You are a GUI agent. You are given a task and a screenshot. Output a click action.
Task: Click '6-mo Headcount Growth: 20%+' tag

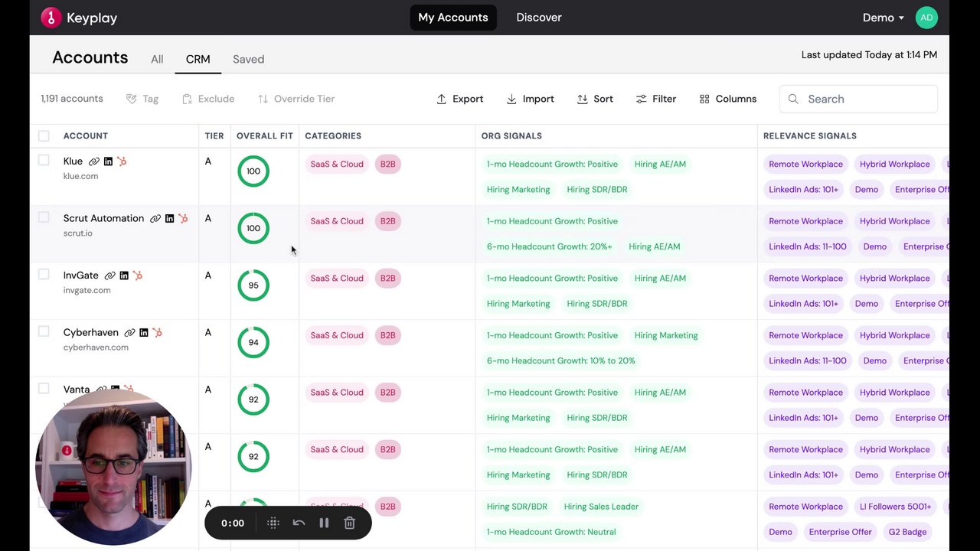pos(550,246)
